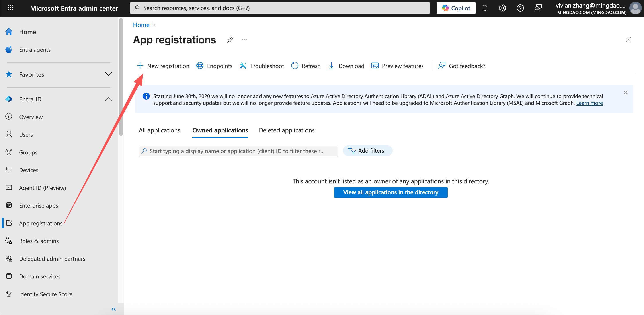Switch to All applications tab

(x=159, y=130)
